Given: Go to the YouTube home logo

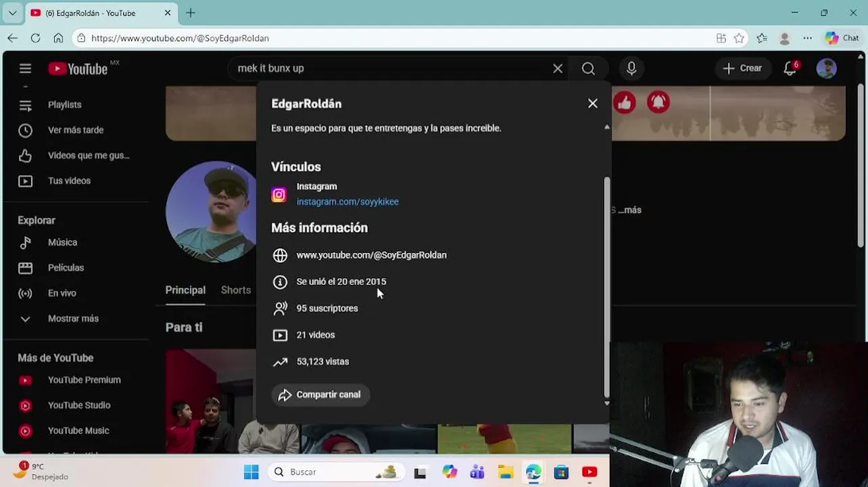Looking at the screenshot, I should (78, 68).
